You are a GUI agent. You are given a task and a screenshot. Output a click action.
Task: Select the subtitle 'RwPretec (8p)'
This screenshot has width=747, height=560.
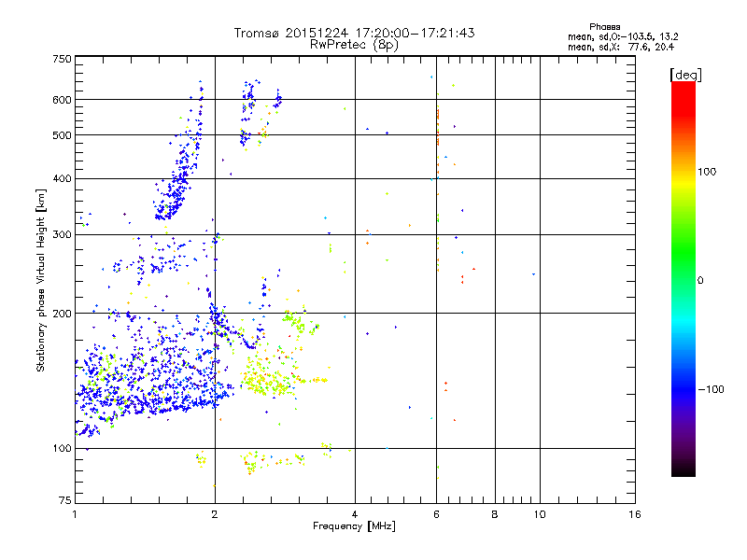click(354, 45)
